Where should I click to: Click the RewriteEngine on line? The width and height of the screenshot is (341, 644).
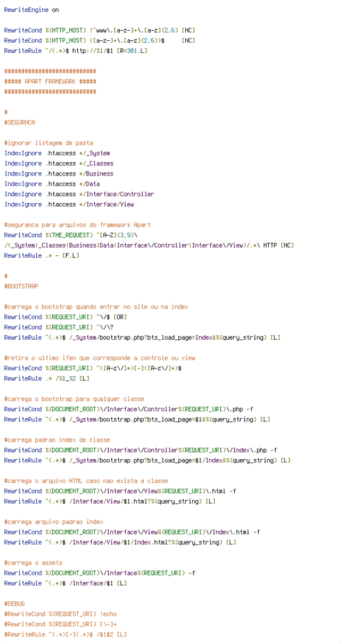tap(31, 9)
